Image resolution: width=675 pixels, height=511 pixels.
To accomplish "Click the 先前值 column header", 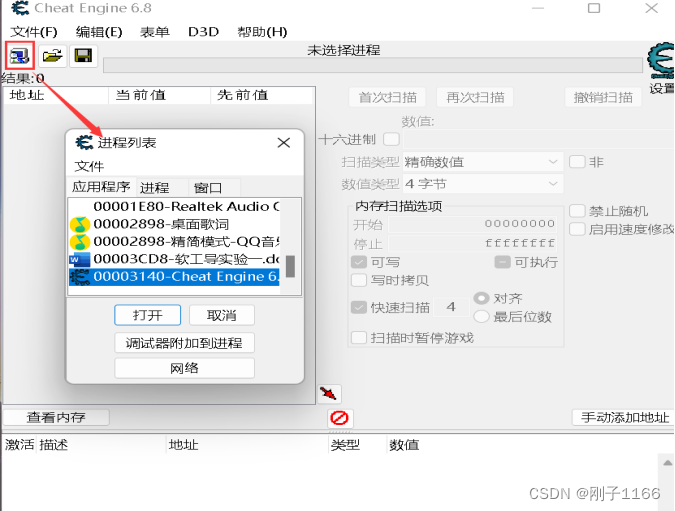I will tap(262, 95).
